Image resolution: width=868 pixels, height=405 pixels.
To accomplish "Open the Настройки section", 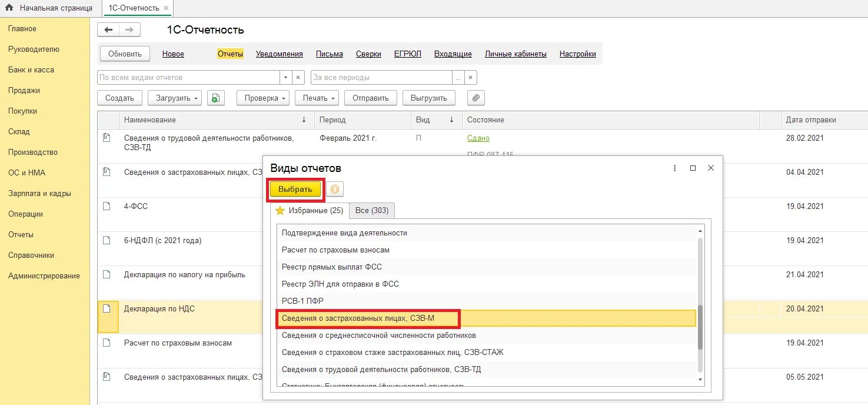I will [x=578, y=54].
